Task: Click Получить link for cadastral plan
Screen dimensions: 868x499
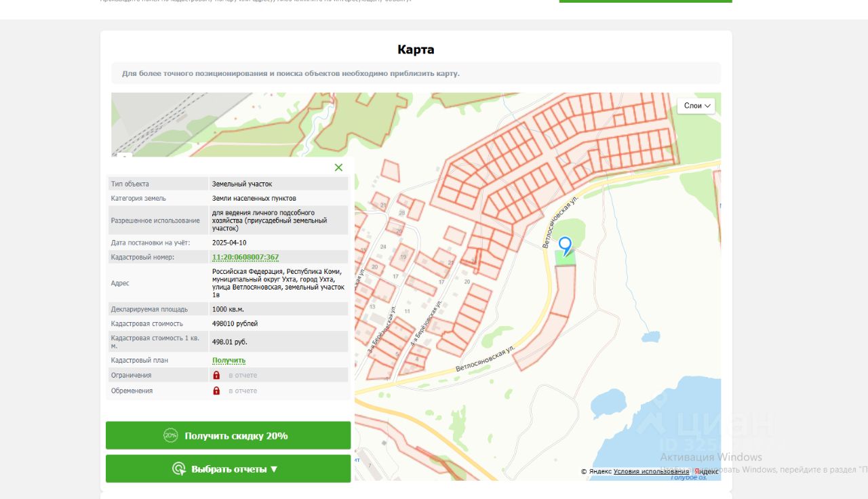Action: coord(229,360)
